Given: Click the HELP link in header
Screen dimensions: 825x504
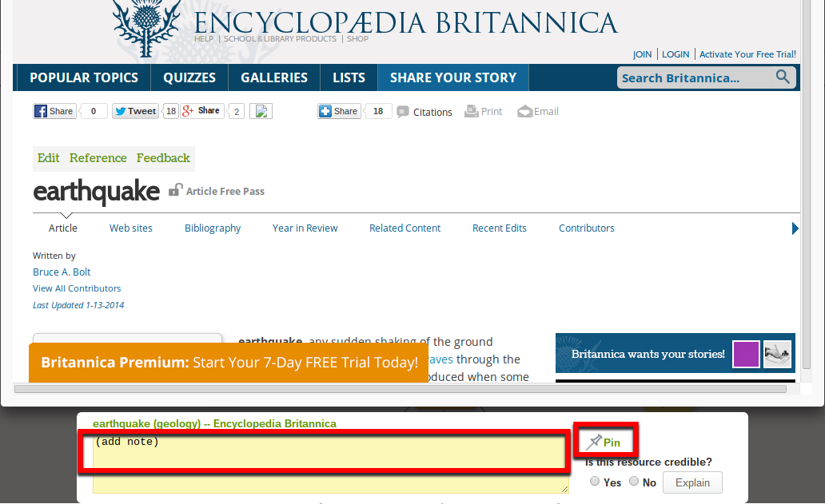Looking at the screenshot, I should coord(204,39).
